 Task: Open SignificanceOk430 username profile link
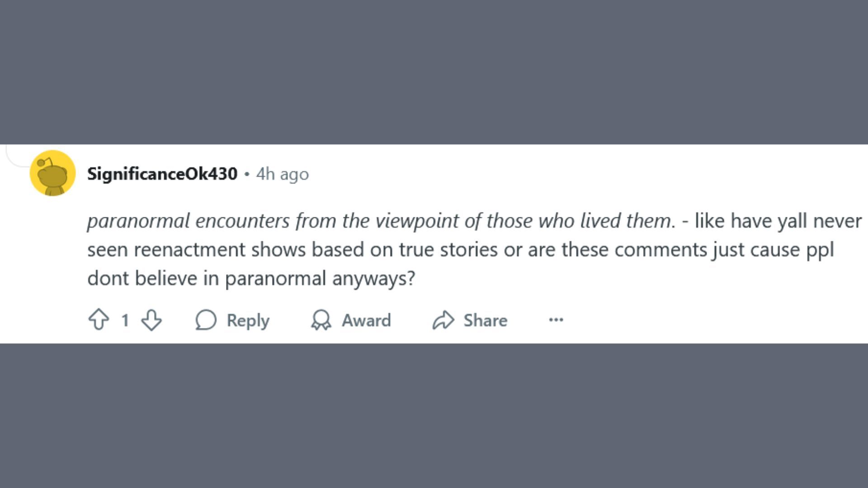point(162,174)
